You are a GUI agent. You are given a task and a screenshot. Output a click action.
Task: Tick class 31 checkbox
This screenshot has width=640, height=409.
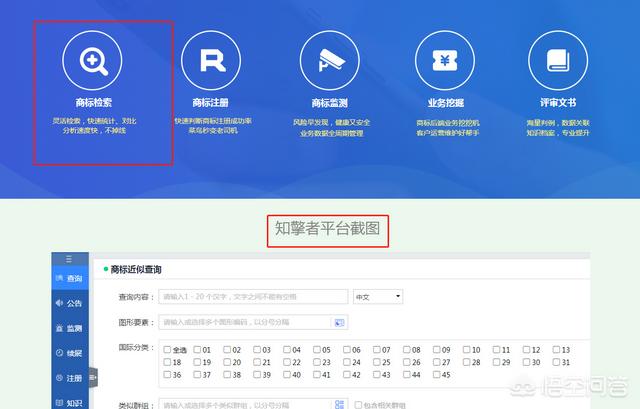pos(556,362)
